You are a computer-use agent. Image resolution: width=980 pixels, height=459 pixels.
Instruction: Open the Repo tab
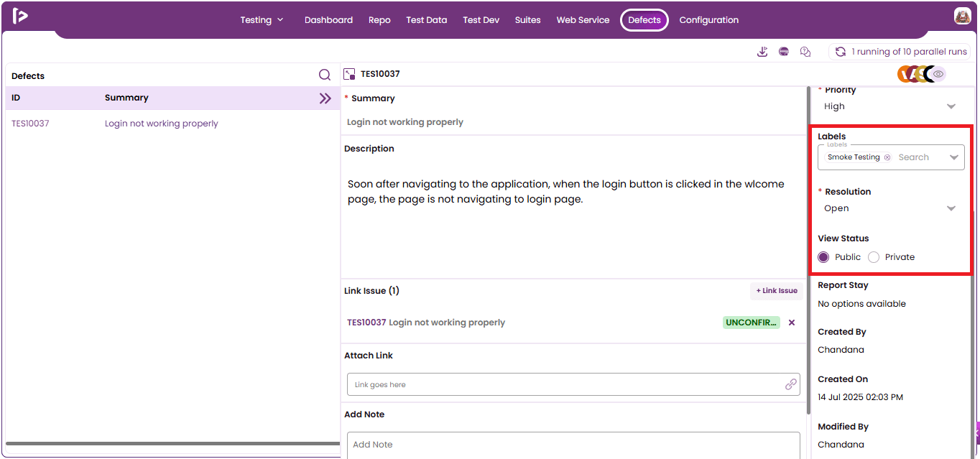[x=379, y=20]
